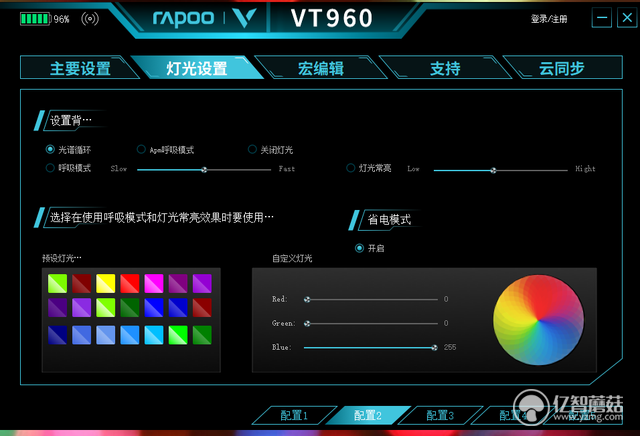Select profile 配置2

click(367, 416)
